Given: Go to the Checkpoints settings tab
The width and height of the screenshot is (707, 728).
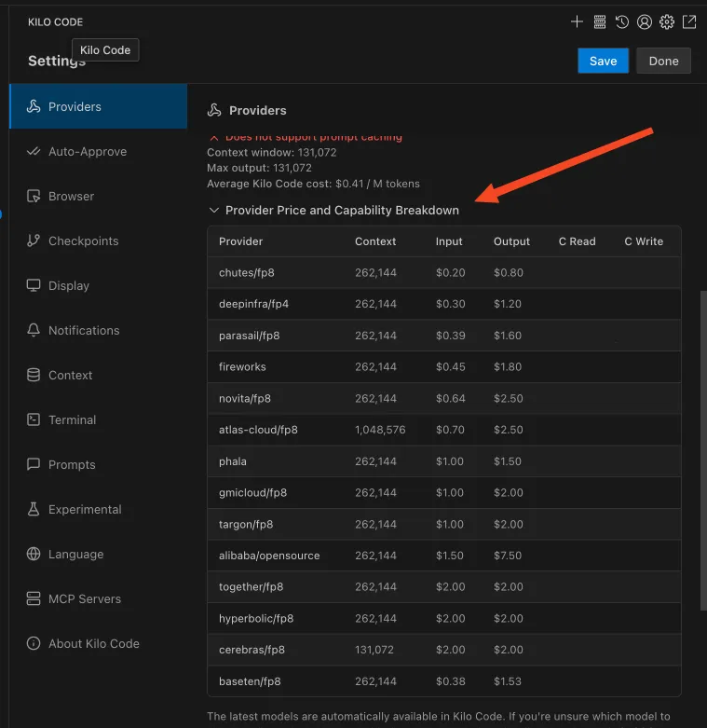Looking at the screenshot, I should [83, 240].
